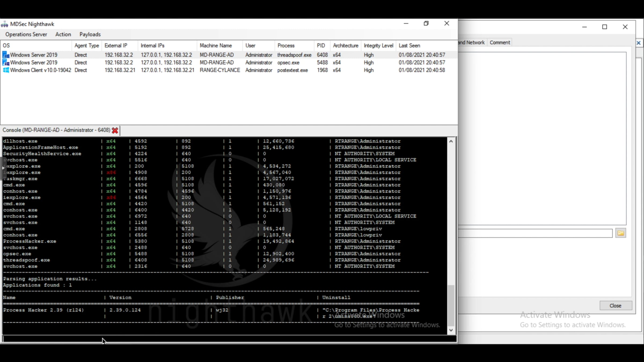
Task: Sort agents by PID column header
Action: click(322, 46)
